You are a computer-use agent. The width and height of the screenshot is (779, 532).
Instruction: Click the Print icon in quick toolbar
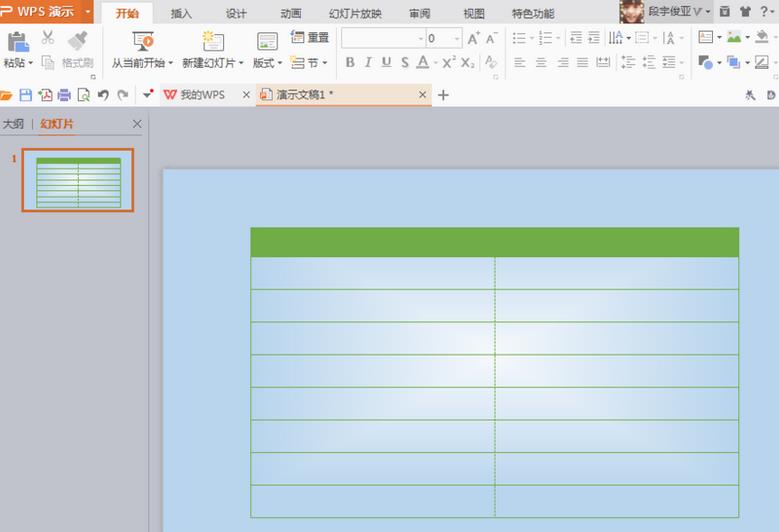[64, 95]
